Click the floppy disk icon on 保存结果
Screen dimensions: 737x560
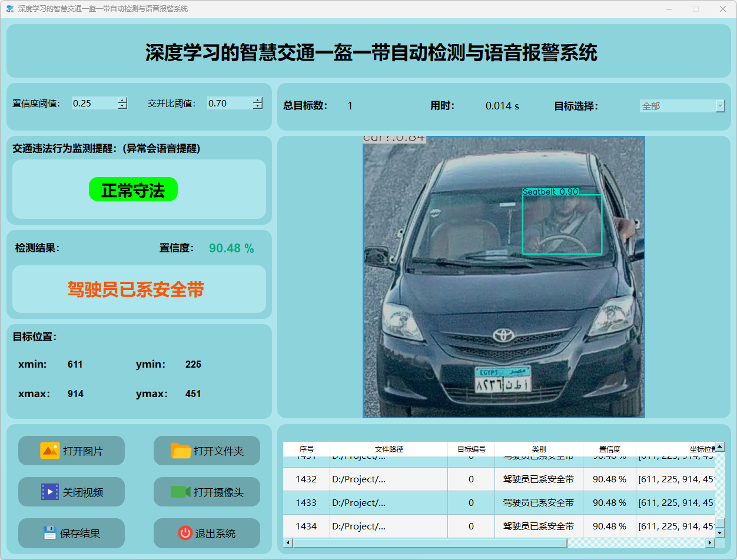tap(50, 533)
